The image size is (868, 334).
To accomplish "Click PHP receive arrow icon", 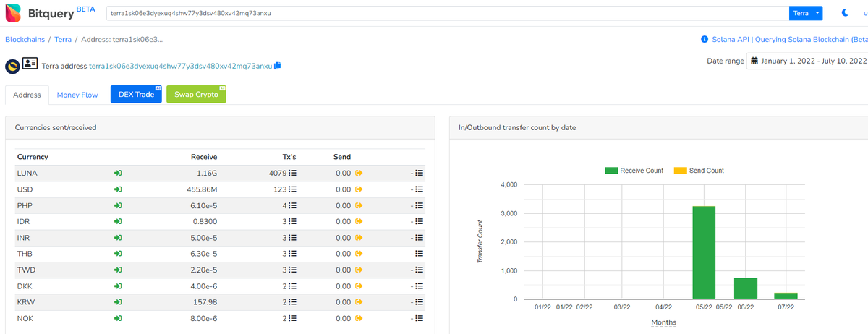I will pos(118,205).
